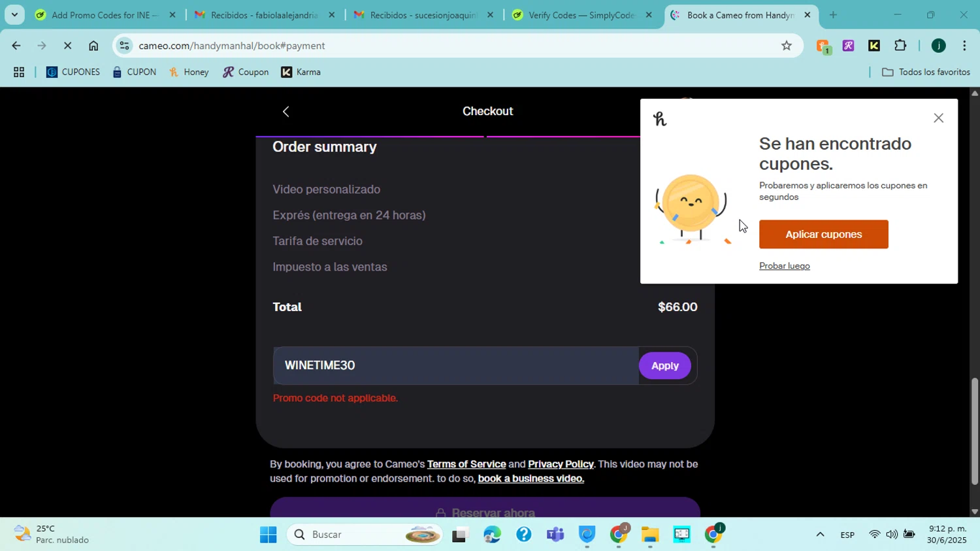
Task: Bookmark this page with the star icon
Action: coord(787,46)
